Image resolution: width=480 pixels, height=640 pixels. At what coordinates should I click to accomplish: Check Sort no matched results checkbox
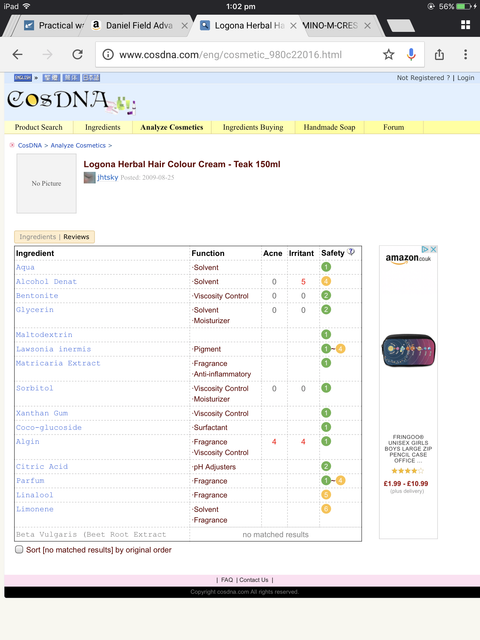click(19, 549)
